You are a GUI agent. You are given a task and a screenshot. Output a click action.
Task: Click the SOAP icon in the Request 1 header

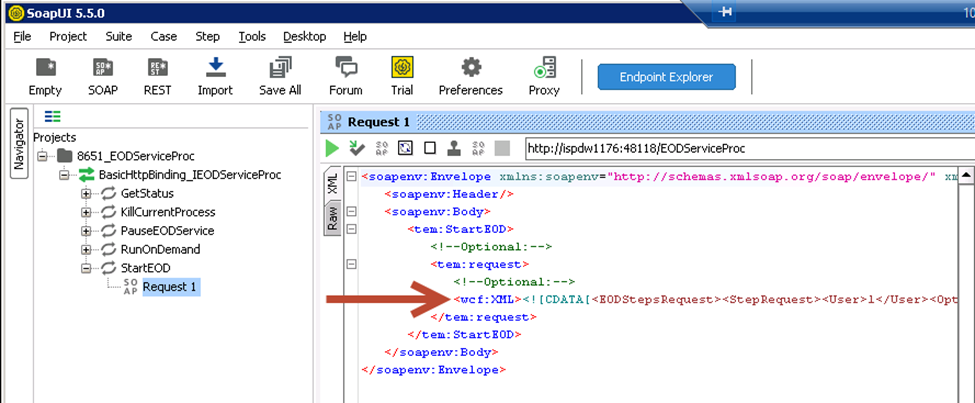[x=334, y=122]
